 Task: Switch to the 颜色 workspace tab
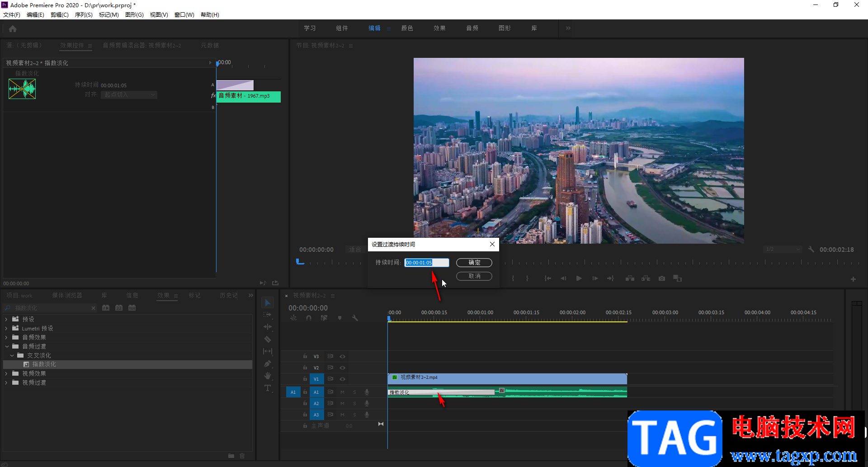pos(407,28)
